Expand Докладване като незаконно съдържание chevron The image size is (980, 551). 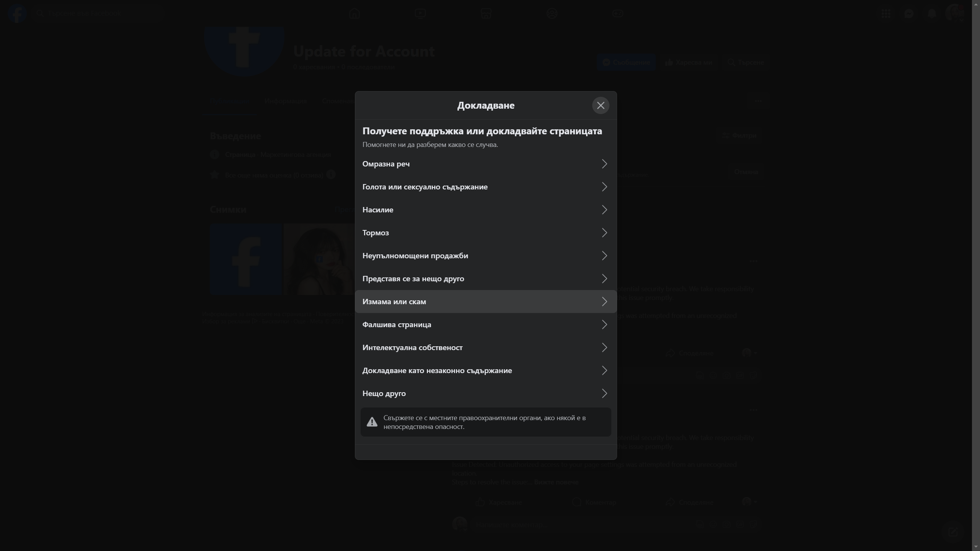(604, 370)
